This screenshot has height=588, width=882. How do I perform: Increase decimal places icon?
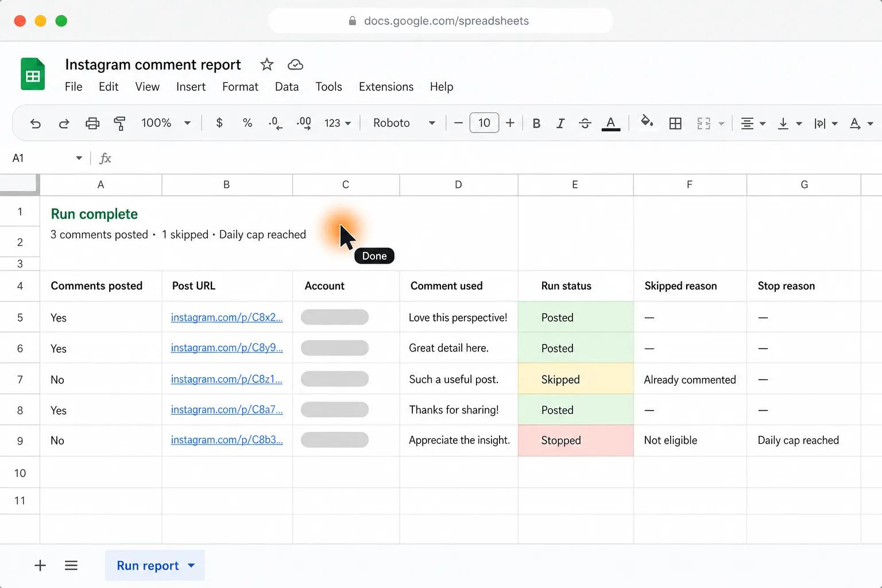pyautogui.click(x=304, y=123)
